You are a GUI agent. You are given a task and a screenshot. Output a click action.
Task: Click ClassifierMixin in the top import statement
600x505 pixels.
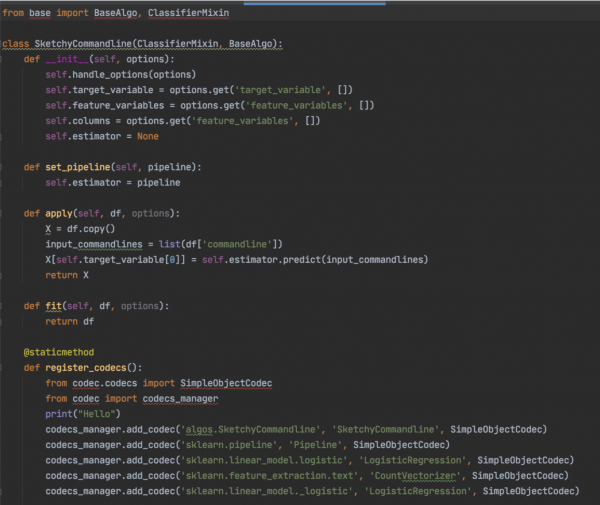[x=189, y=13]
